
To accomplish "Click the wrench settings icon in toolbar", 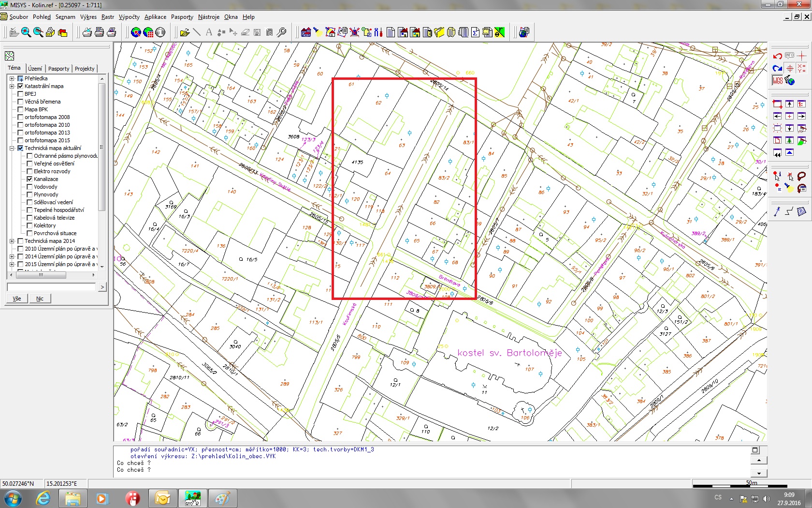I will (281, 32).
